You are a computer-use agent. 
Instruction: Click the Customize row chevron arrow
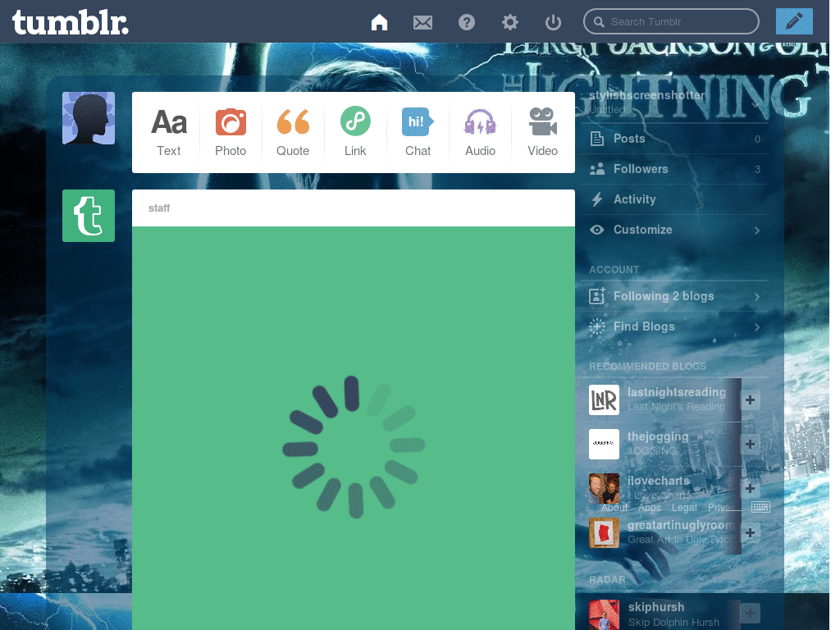(757, 231)
